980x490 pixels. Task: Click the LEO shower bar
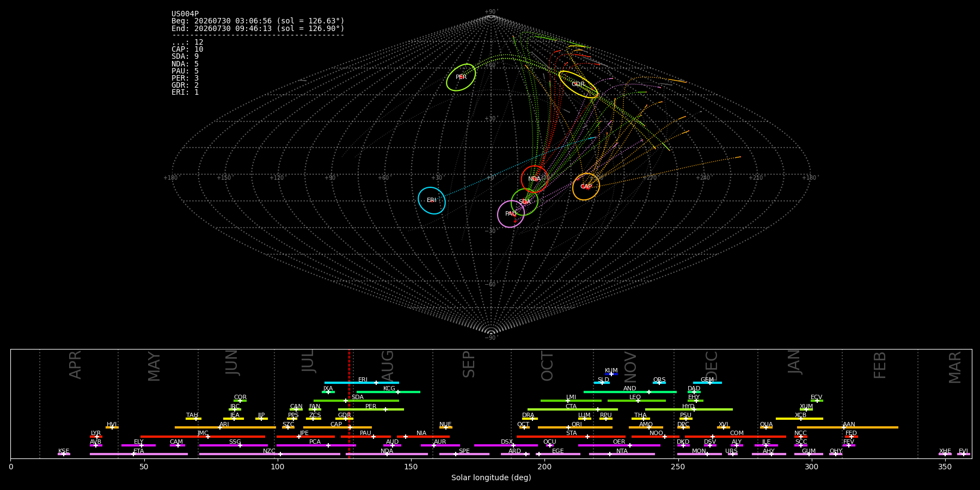tap(636, 401)
